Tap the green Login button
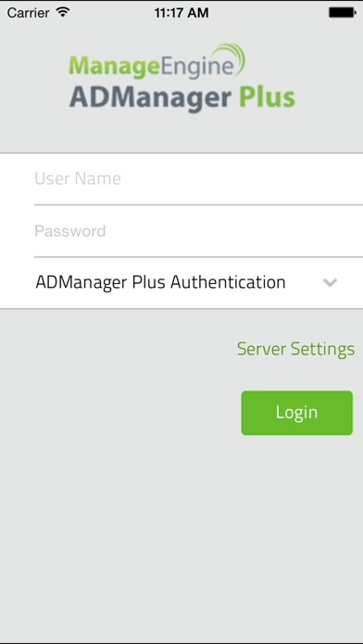The image size is (363, 644). coord(297,413)
